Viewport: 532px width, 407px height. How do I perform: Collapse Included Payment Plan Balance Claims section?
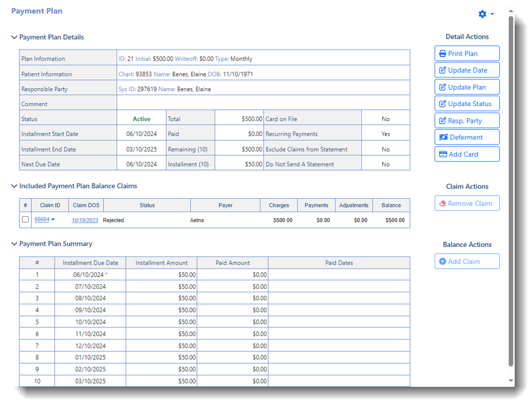click(x=14, y=186)
